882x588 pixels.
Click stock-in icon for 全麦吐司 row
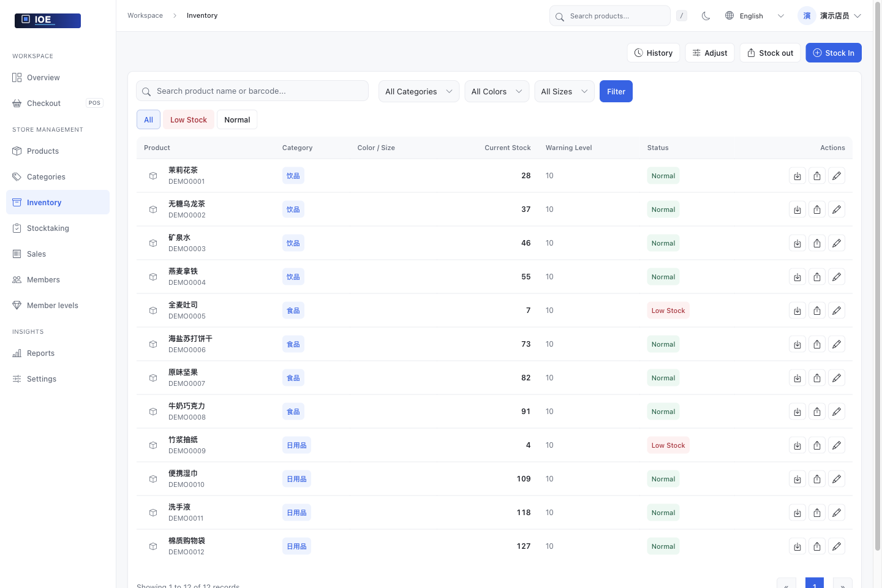click(797, 311)
